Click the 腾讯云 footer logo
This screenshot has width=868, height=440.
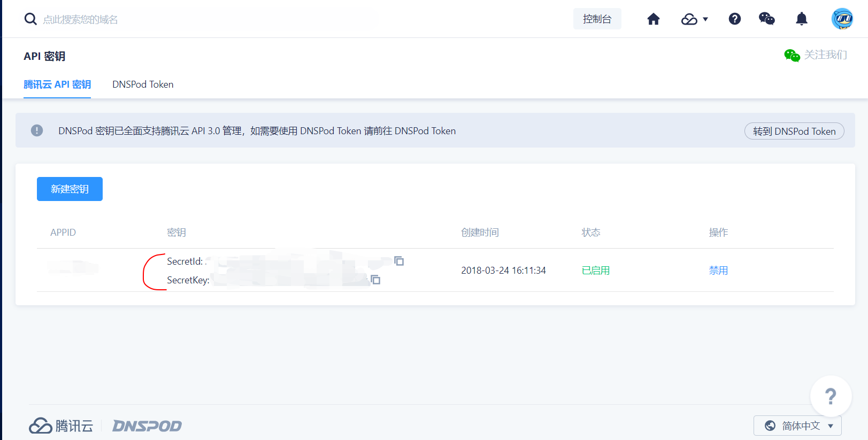pos(61,426)
